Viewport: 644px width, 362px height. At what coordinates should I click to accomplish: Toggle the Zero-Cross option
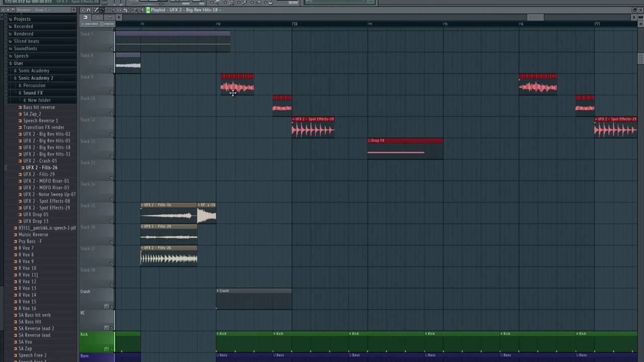[90, 24]
